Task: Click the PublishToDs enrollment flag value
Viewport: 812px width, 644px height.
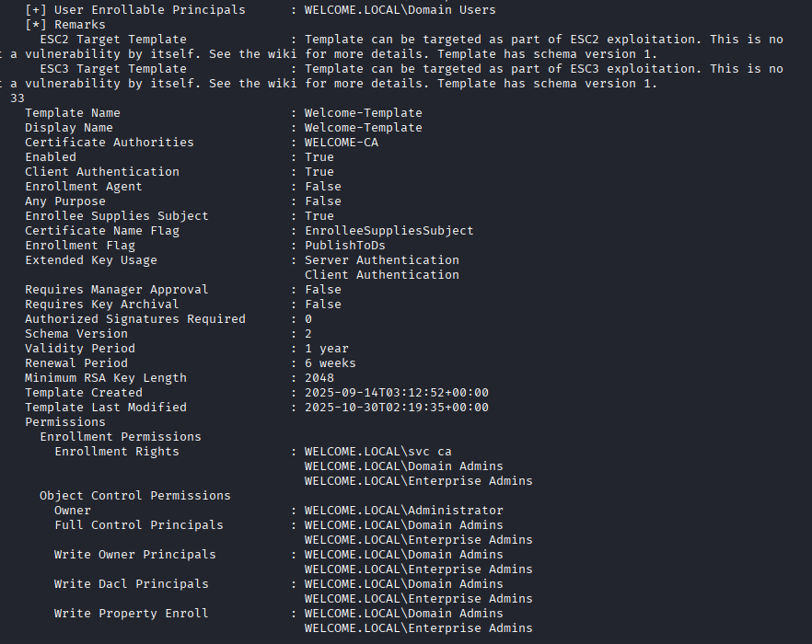Action: (x=344, y=246)
